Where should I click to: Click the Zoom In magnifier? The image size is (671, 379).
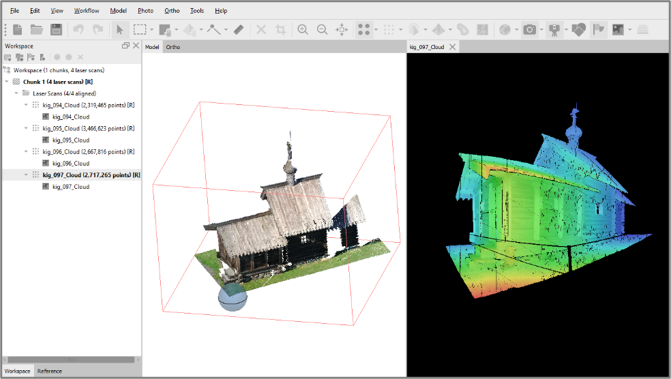click(303, 30)
